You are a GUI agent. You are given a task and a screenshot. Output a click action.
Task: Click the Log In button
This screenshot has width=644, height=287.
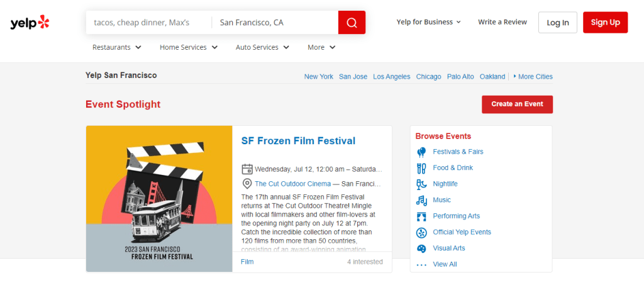pos(558,22)
